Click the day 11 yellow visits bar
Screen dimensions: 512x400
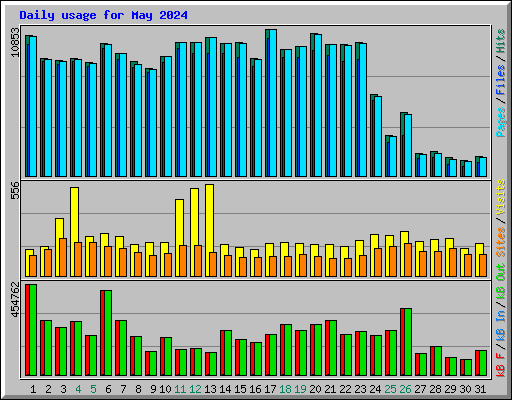(x=180, y=238)
